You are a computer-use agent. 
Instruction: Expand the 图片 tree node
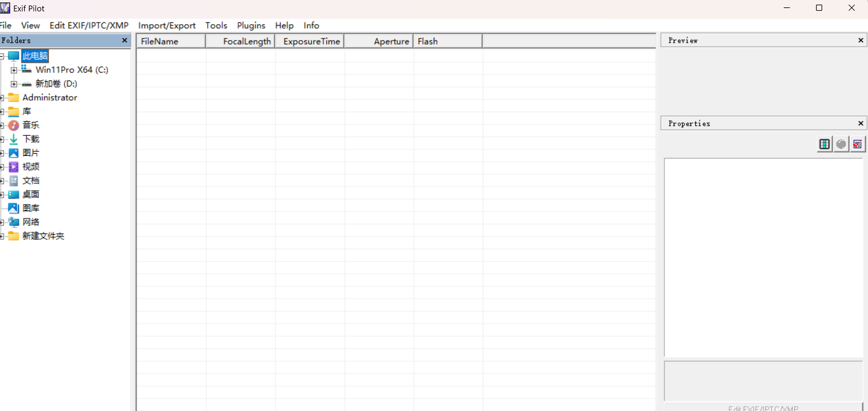[x=1, y=153]
